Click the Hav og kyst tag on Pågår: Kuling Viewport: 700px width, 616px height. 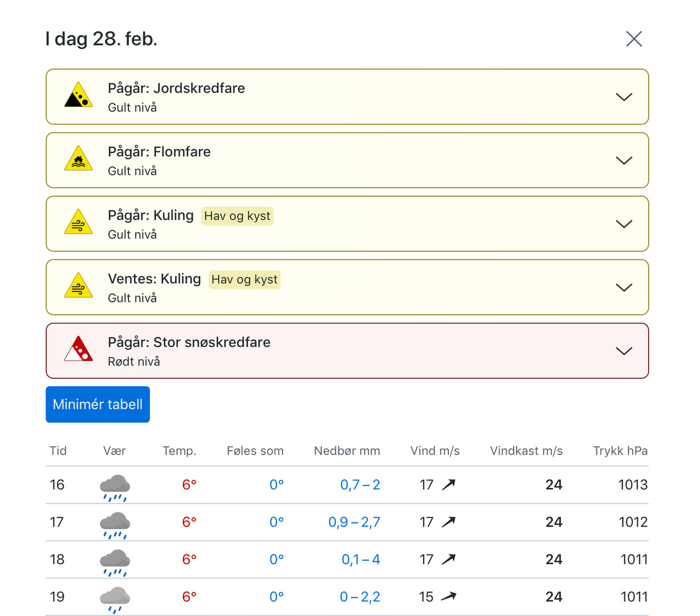tap(237, 216)
